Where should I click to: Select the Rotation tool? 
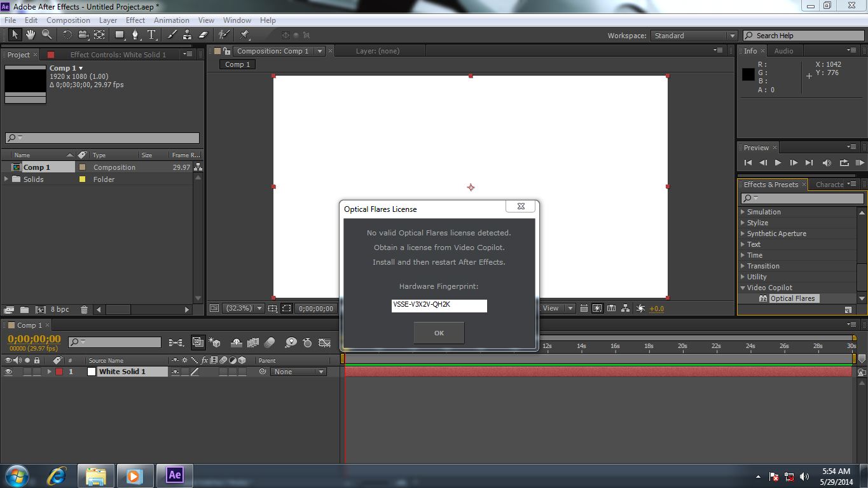(x=67, y=35)
